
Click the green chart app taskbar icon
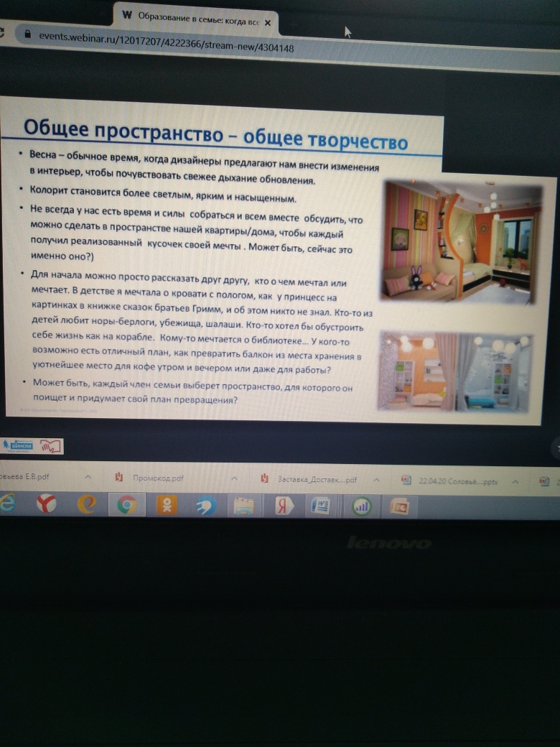tap(360, 506)
